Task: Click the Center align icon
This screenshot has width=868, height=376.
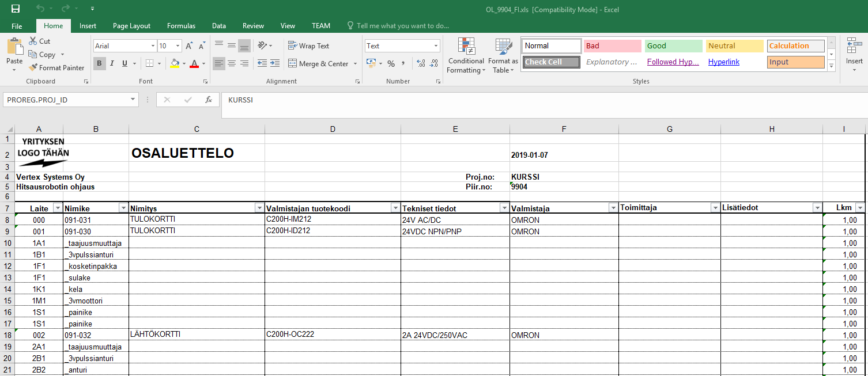Action: click(x=231, y=63)
